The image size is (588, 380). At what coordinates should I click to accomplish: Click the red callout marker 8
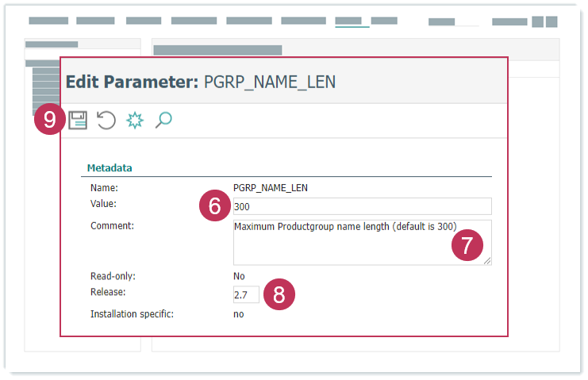279,294
